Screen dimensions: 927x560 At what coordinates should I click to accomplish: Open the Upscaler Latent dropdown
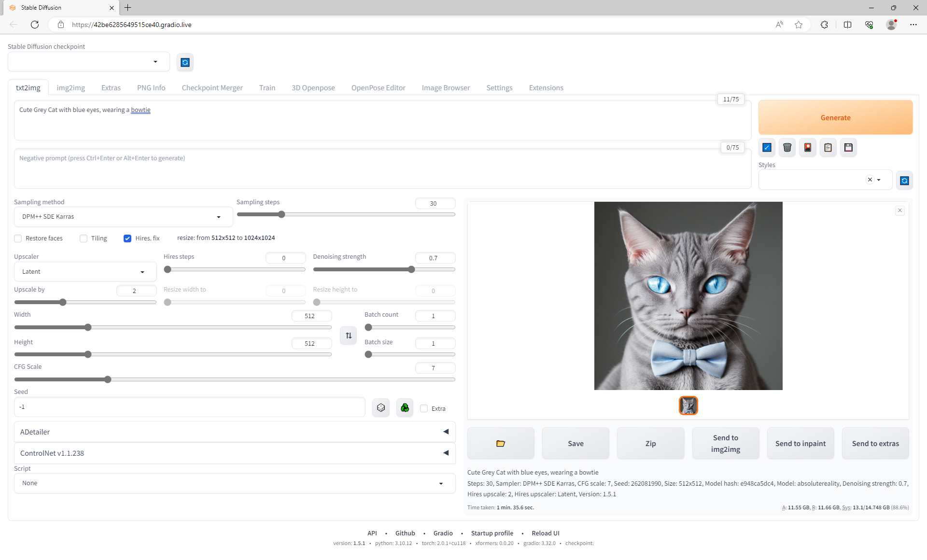[85, 272]
